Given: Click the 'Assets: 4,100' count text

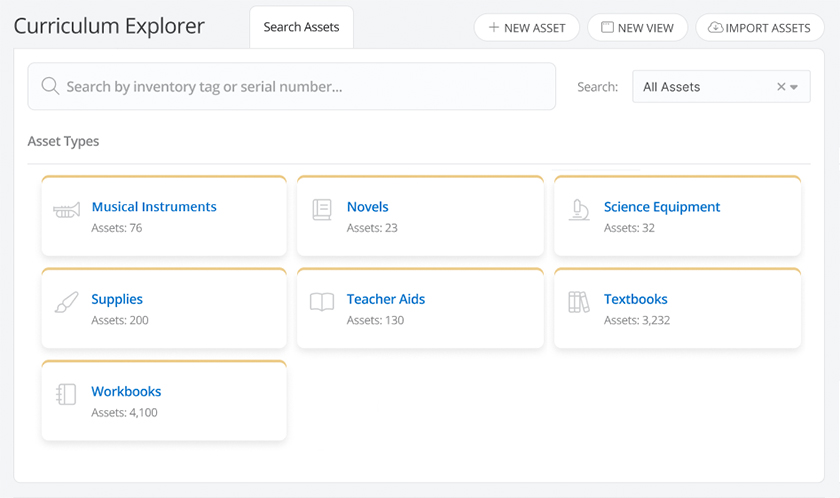Looking at the screenshot, I should 124,412.
